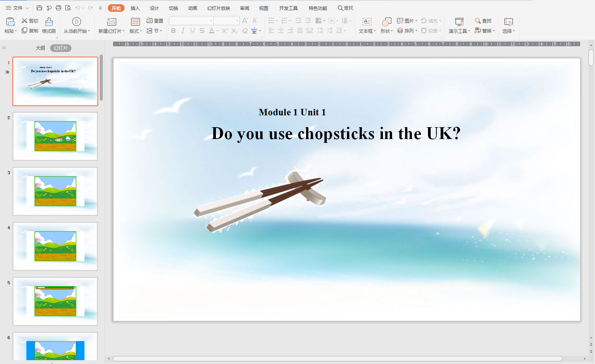Screen dimensions: 595x364
Task: Click the clear formatting eraser icon
Action: (245, 31)
